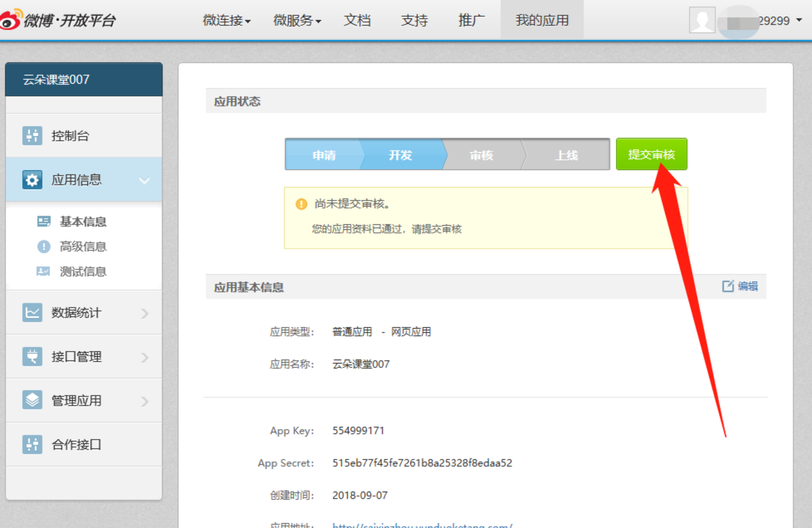Open the 微连接 dropdown menu
This screenshot has height=528, width=812.
[x=227, y=21]
